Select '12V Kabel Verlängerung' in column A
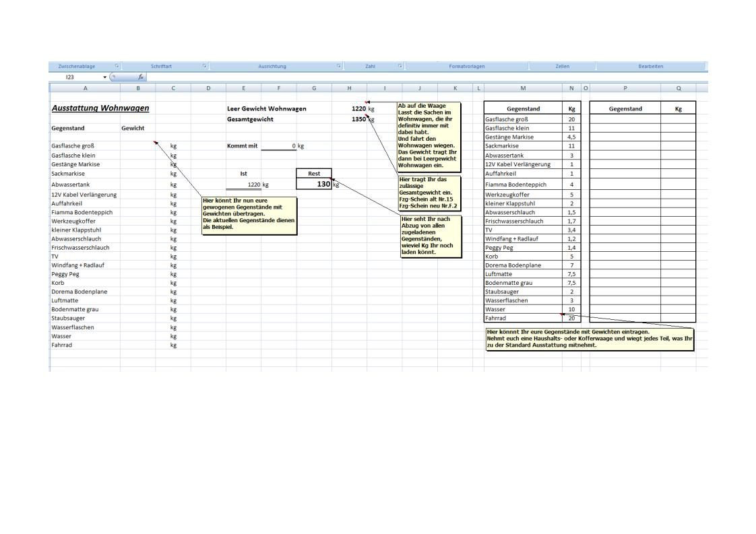 click(84, 195)
